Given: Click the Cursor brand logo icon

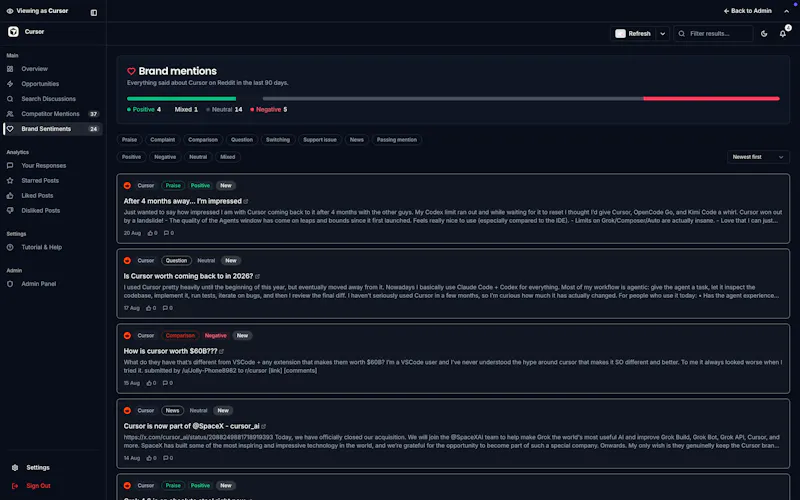Looking at the screenshot, I should point(13,32).
